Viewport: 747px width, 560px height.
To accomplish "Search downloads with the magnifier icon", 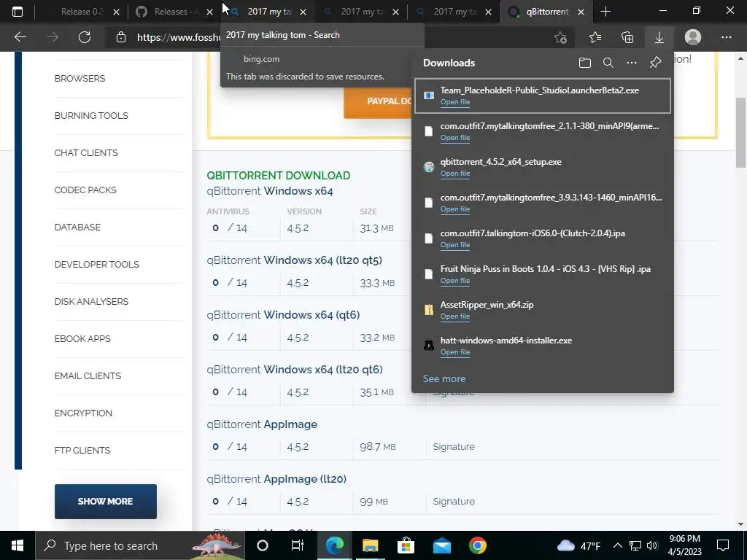I will (608, 63).
